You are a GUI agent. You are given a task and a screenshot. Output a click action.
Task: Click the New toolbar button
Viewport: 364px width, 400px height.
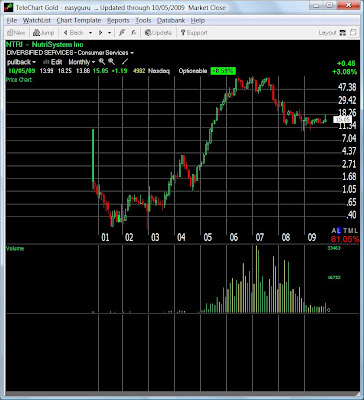click(16, 33)
